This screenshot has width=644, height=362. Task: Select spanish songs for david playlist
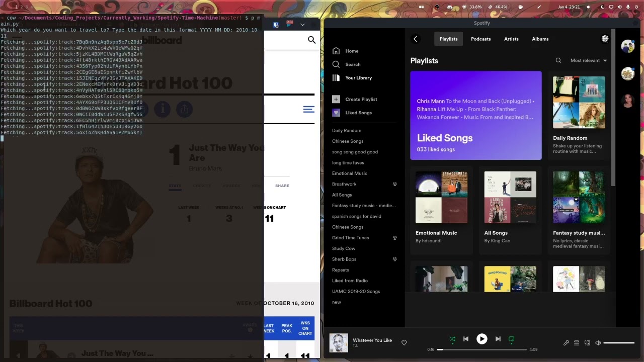[357, 216]
